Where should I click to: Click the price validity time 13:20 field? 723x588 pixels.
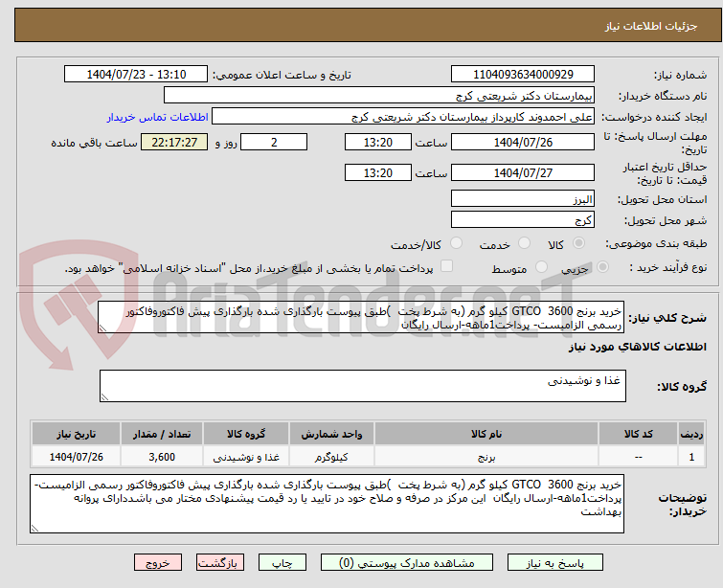pyautogui.click(x=378, y=172)
